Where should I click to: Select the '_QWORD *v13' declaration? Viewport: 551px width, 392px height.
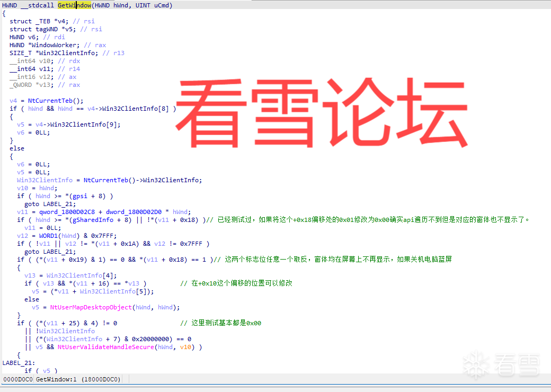(45, 85)
